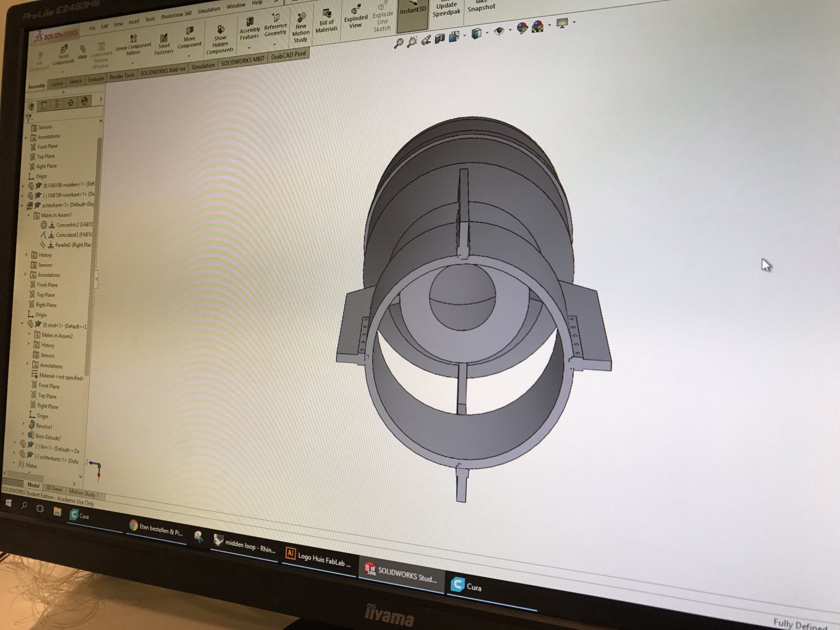Switch to the GrabCAD Print tab

coord(288,55)
